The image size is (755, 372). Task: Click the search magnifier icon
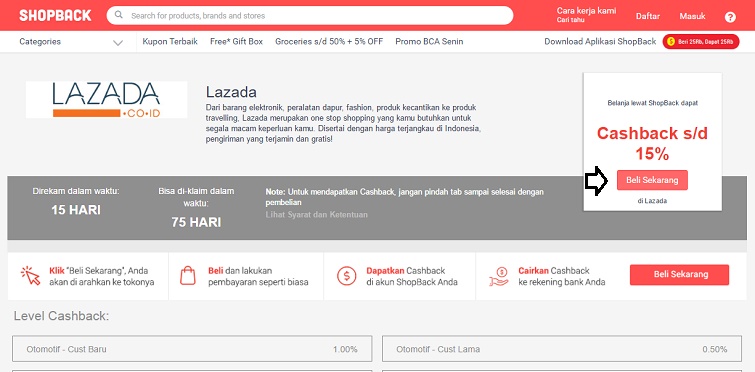pyautogui.click(x=119, y=15)
